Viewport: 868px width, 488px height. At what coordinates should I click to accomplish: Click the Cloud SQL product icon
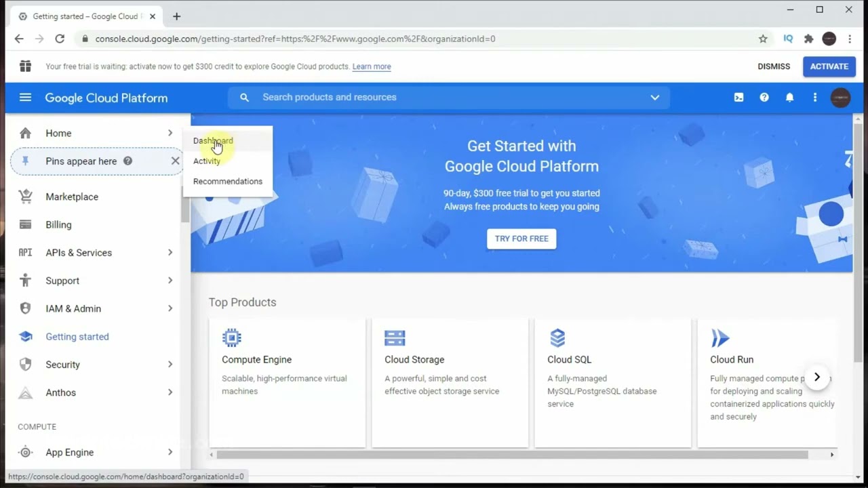[x=557, y=338]
